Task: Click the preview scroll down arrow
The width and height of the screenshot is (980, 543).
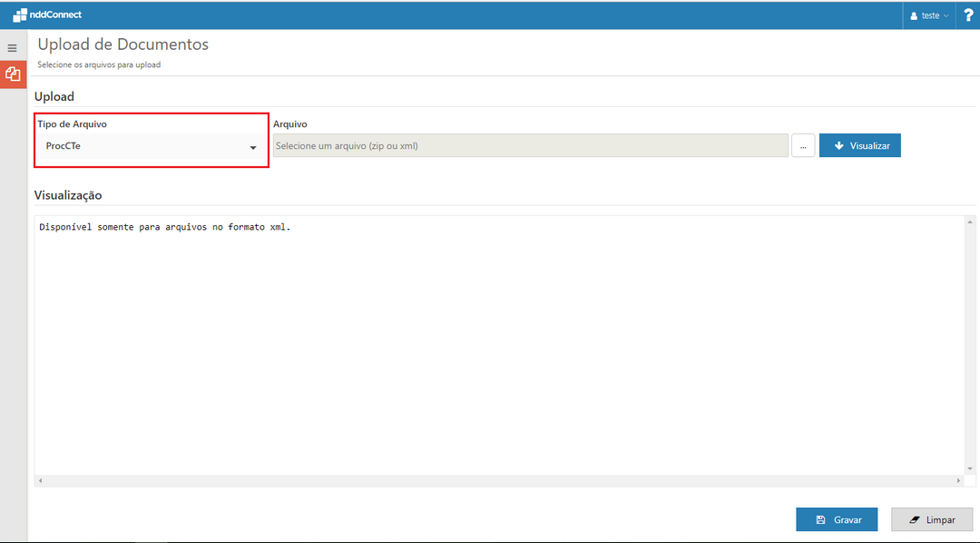Action: pyautogui.click(x=970, y=469)
